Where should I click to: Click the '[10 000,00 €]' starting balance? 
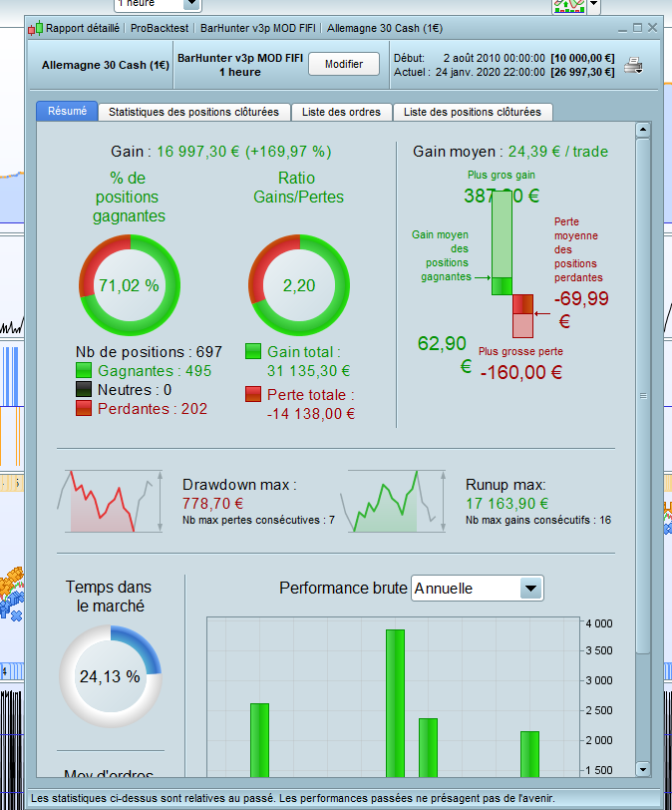click(582, 58)
